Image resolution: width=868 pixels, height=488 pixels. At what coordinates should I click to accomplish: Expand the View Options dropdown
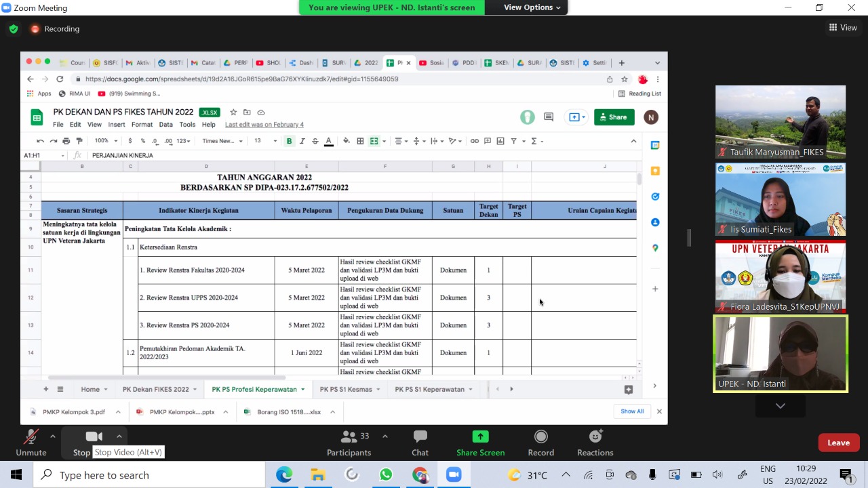532,7
